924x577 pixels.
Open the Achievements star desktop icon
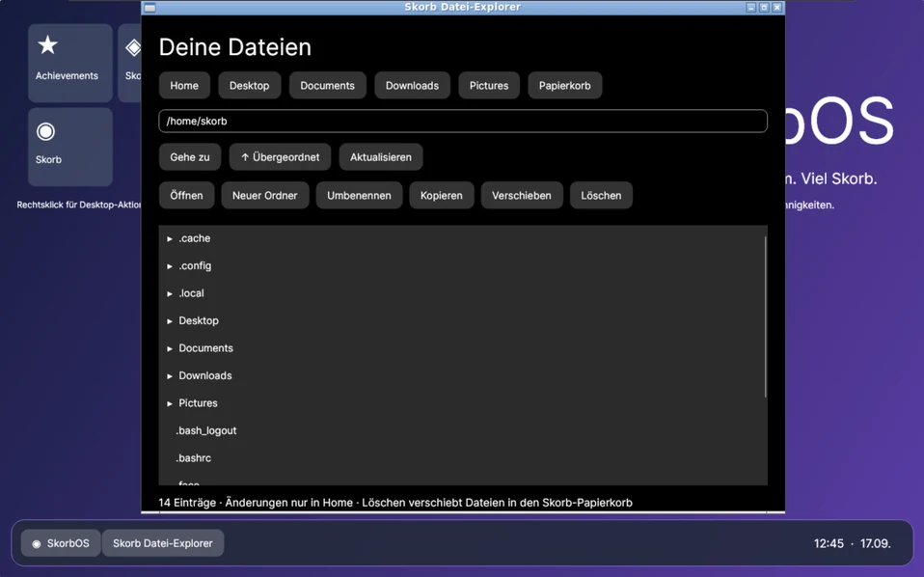(69, 63)
